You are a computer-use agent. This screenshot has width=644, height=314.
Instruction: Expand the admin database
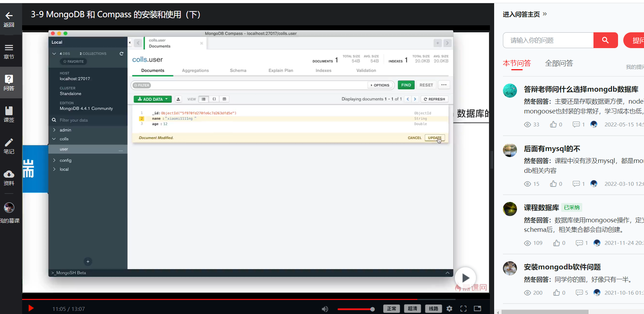click(54, 130)
